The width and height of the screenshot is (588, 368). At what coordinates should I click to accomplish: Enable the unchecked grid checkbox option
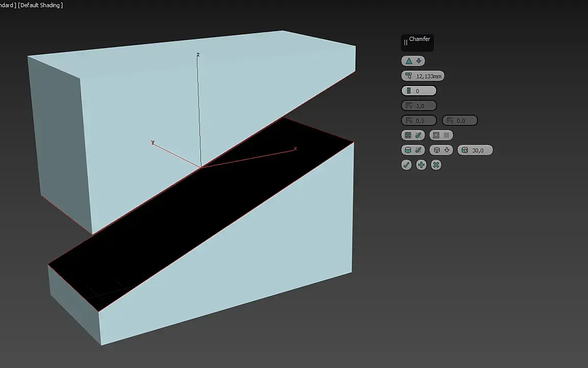(x=441, y=135)
